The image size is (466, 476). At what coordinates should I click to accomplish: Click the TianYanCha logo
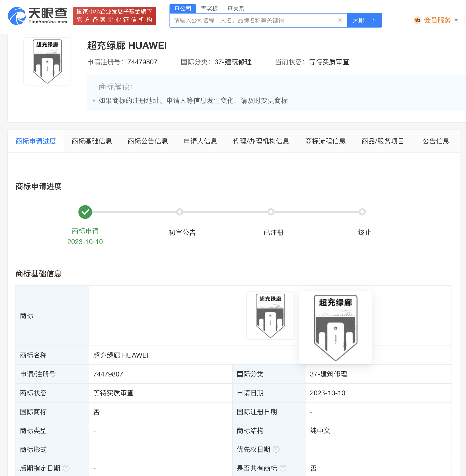(37, 16)
